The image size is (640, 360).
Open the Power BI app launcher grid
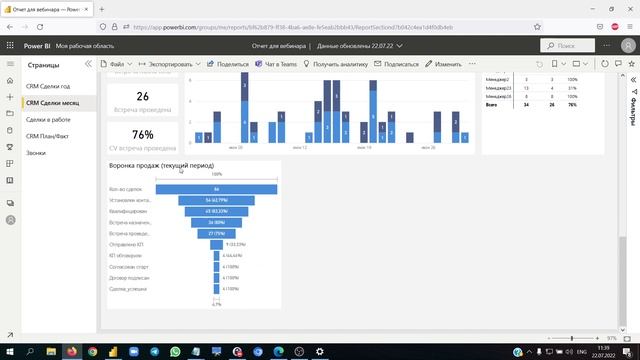click(x=10, y=46)
